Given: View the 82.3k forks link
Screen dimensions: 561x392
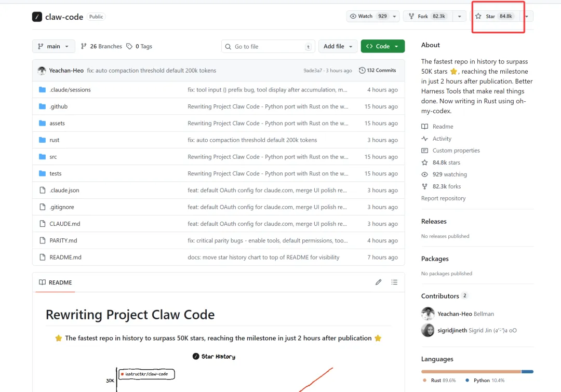Looking at the screenshot, I should 441,186.
